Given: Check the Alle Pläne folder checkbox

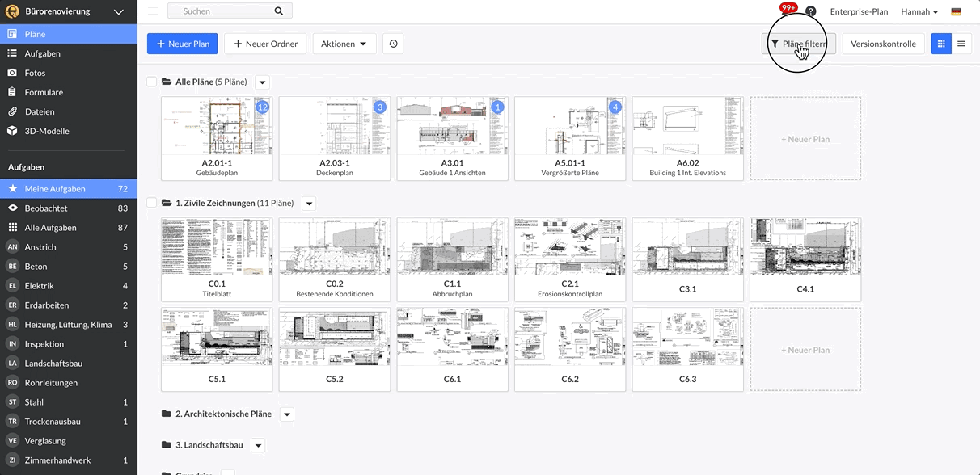Looking at the screenshot, I should point(152,82).
